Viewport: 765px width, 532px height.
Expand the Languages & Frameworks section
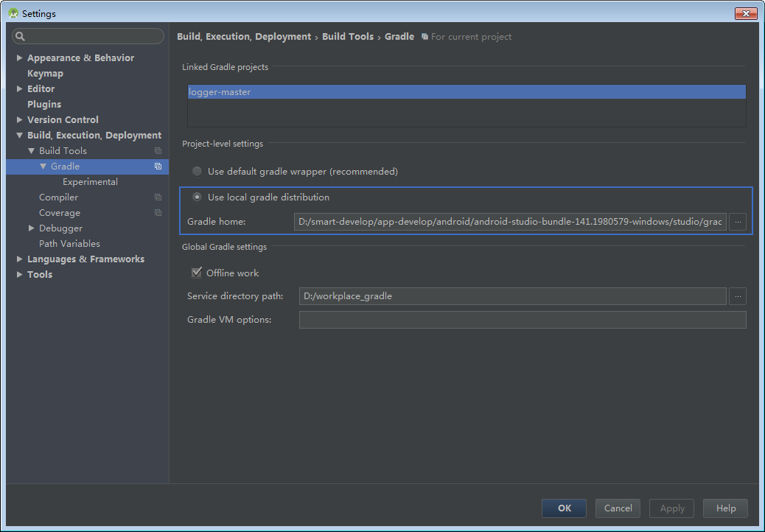(x=20, y=259)
